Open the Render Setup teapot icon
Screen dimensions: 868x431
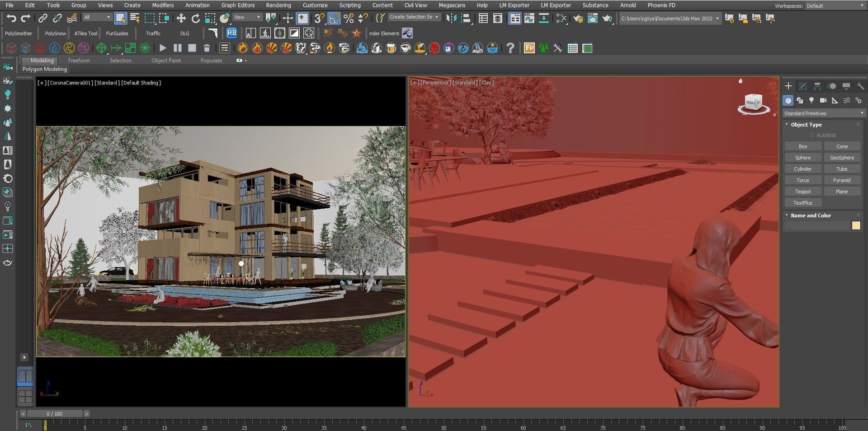coord(578,18)
